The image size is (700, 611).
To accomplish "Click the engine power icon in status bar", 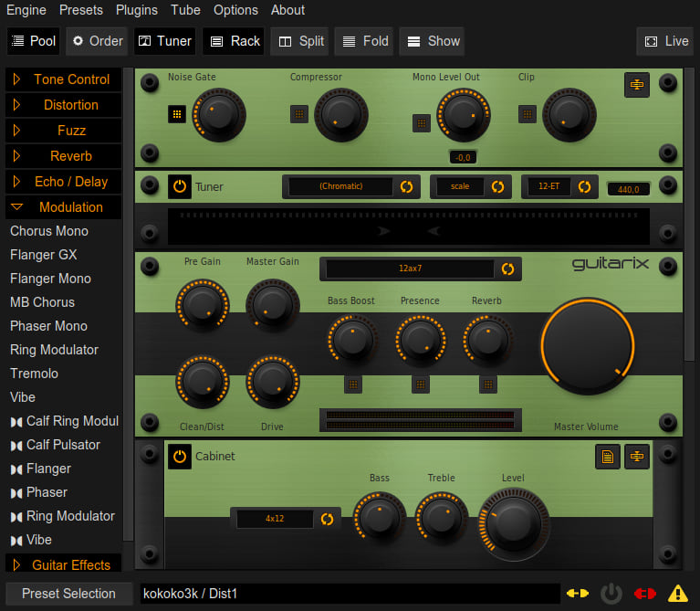I will [611, 594].
